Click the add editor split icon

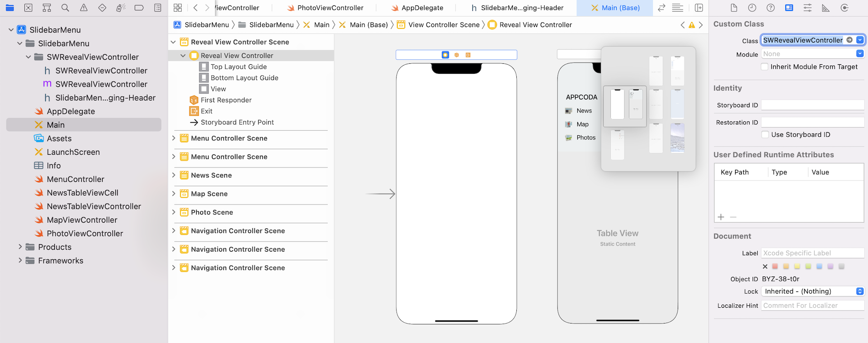point(698,8)
